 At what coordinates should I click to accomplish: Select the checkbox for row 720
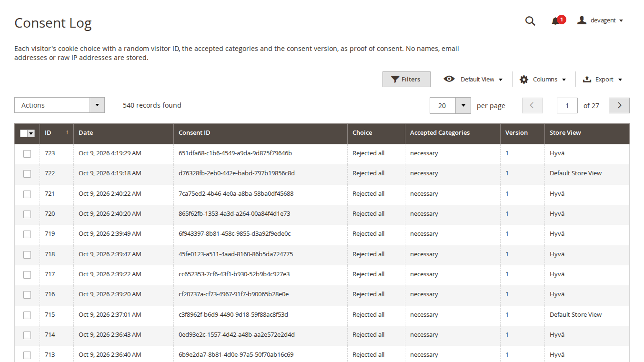click(x=27, y=214)
